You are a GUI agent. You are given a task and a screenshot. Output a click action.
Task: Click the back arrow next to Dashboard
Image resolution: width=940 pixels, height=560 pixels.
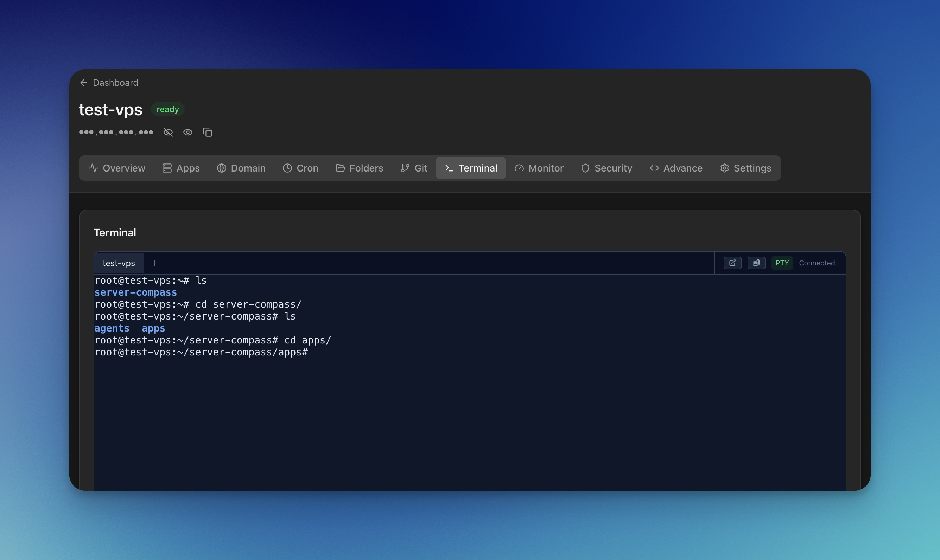tap(84, 83)
